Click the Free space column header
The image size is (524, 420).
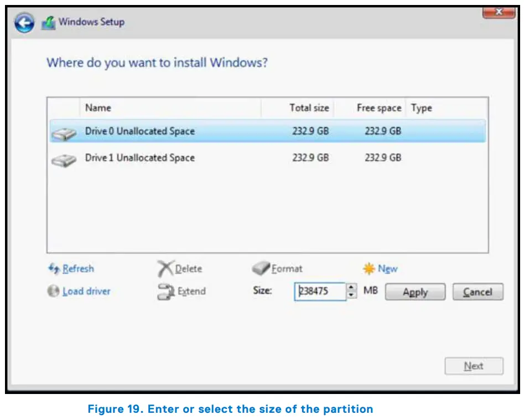click(379, 108)
